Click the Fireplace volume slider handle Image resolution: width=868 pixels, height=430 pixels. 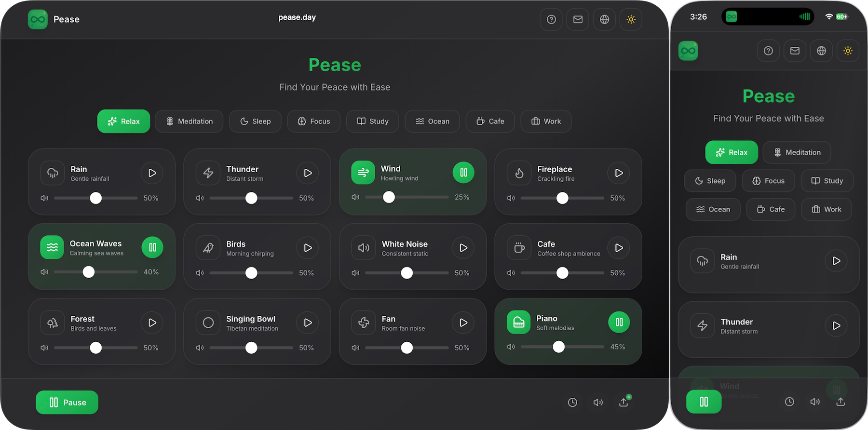tap(562, 198)
